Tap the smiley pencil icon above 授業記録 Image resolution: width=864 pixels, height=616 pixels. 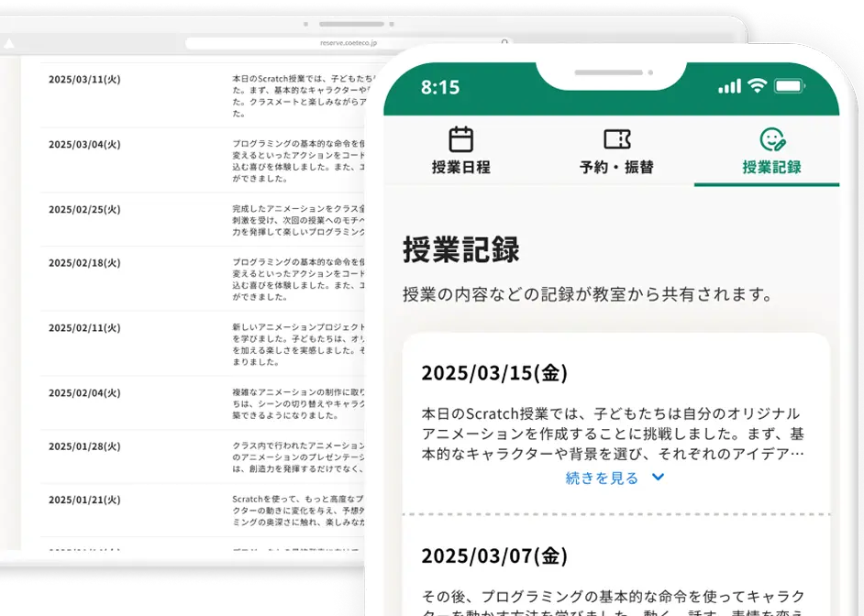point(772,139)
